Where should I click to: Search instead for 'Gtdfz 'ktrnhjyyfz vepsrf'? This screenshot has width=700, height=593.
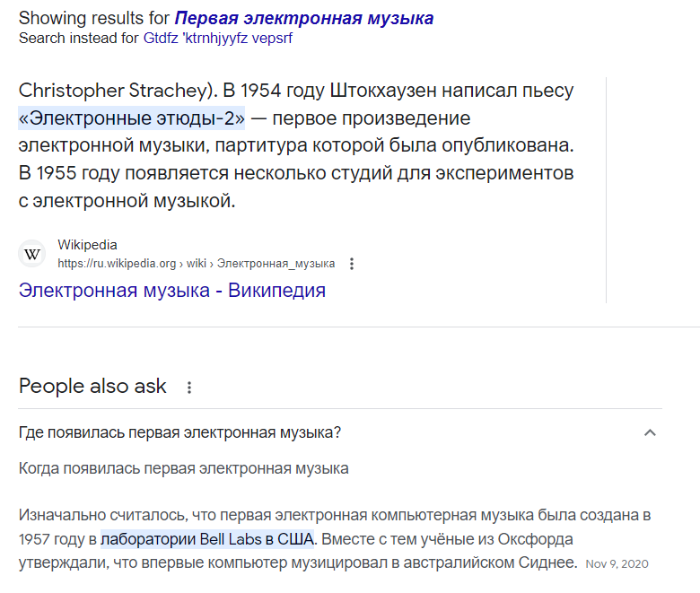click(x=218, y=39)
